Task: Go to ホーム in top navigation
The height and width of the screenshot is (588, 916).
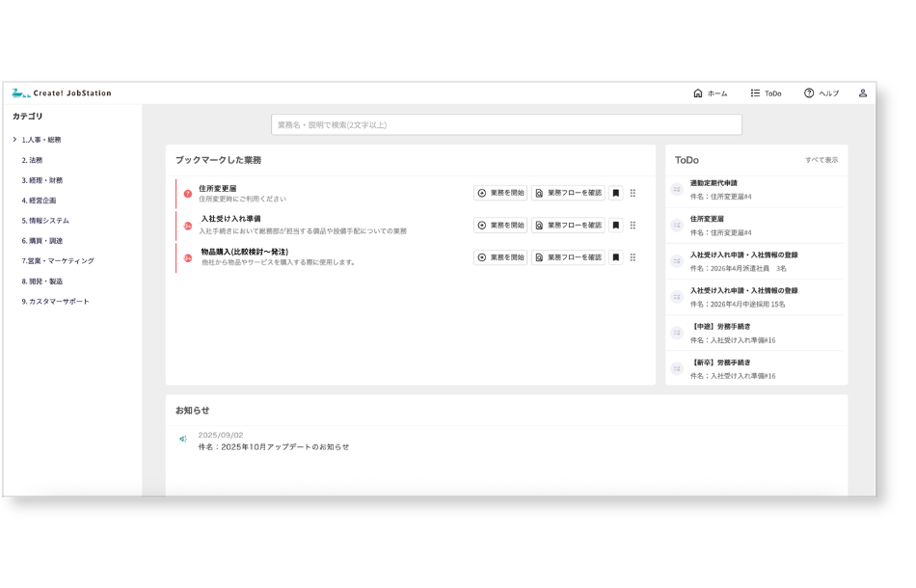Action: pos(710,94)
